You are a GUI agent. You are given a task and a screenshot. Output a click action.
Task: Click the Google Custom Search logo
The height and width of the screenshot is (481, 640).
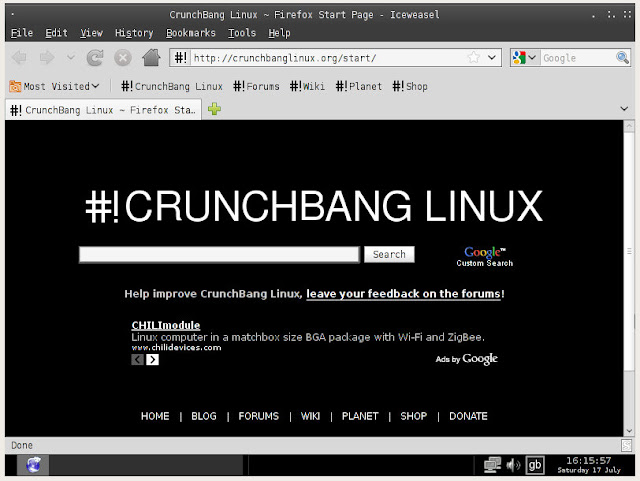point(484,257)
